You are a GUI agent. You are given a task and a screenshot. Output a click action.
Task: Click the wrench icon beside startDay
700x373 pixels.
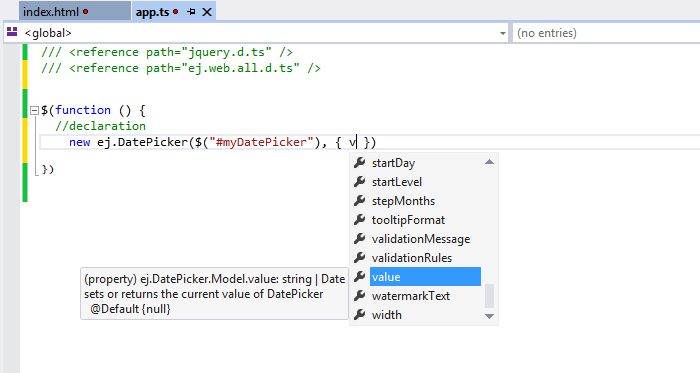click(359, 163)
